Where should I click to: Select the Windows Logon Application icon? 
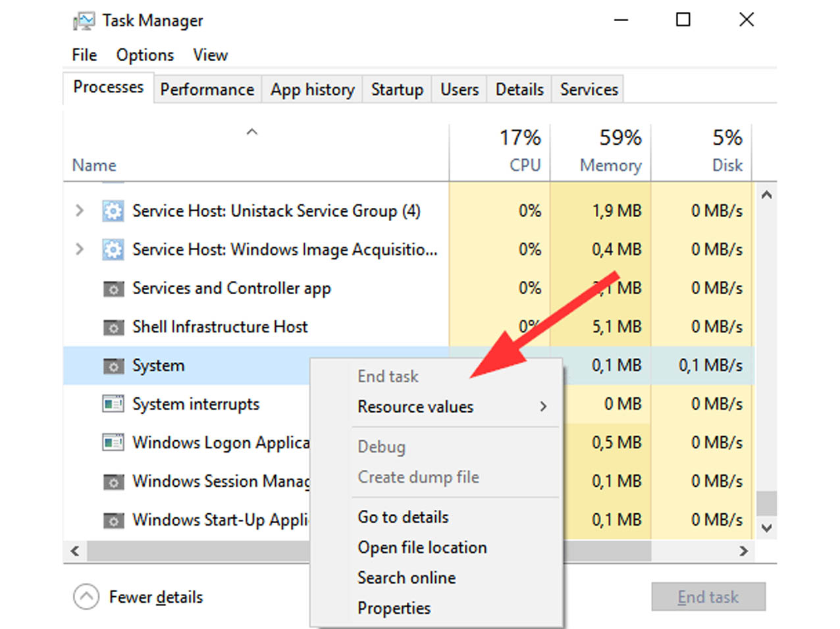click(x=113, y=443)
